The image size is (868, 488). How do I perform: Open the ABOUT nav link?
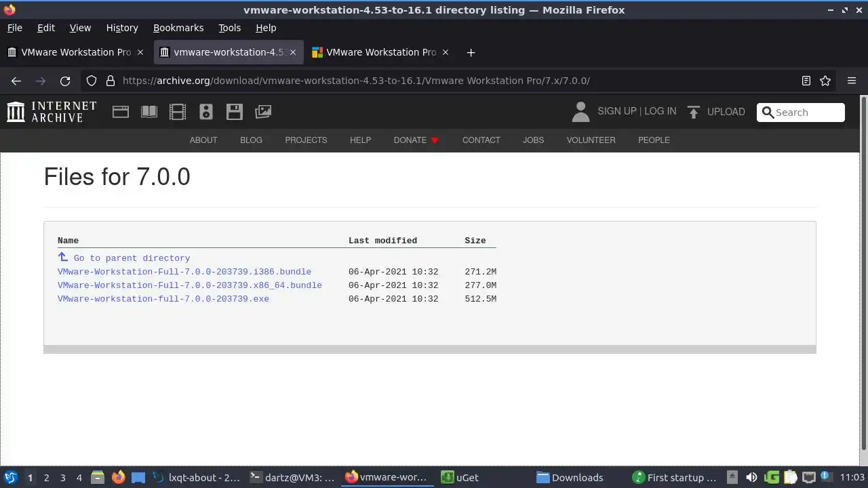[203, 140]
